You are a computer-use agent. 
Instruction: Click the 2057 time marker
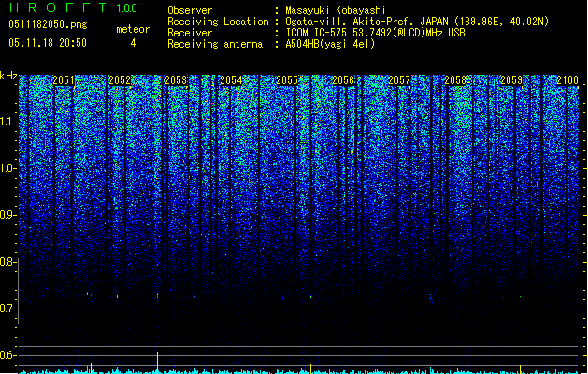coord(399,80)
